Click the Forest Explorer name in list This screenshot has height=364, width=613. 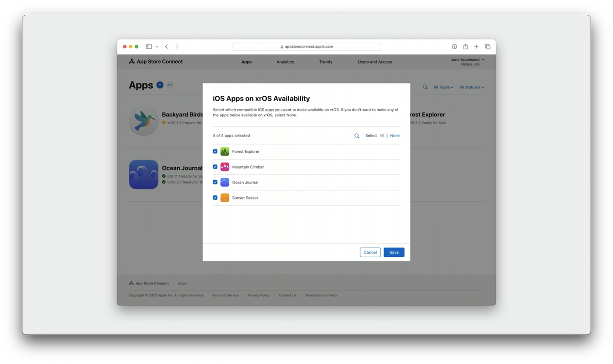[x=246, y=151]
